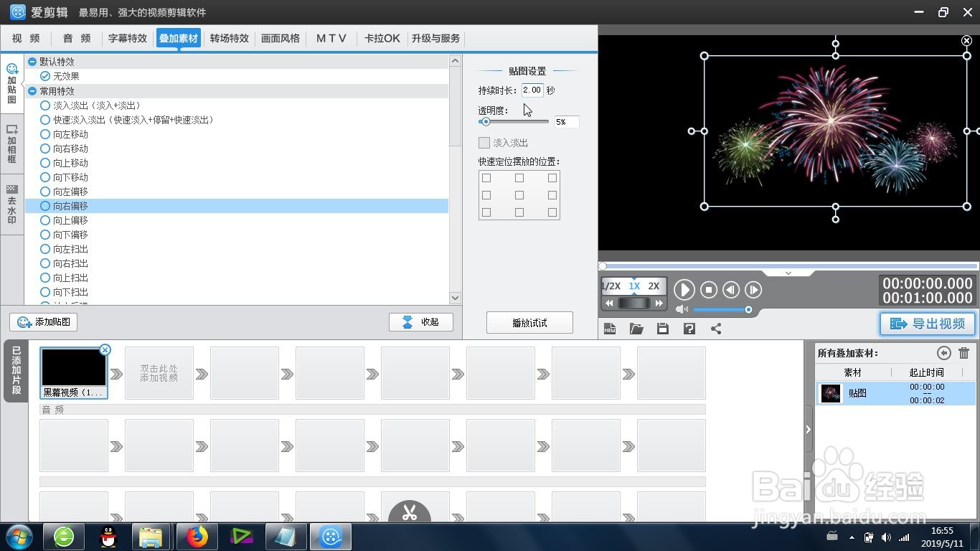Open the 转场特效 tab

pyautogui.click(x=230, y=38)
